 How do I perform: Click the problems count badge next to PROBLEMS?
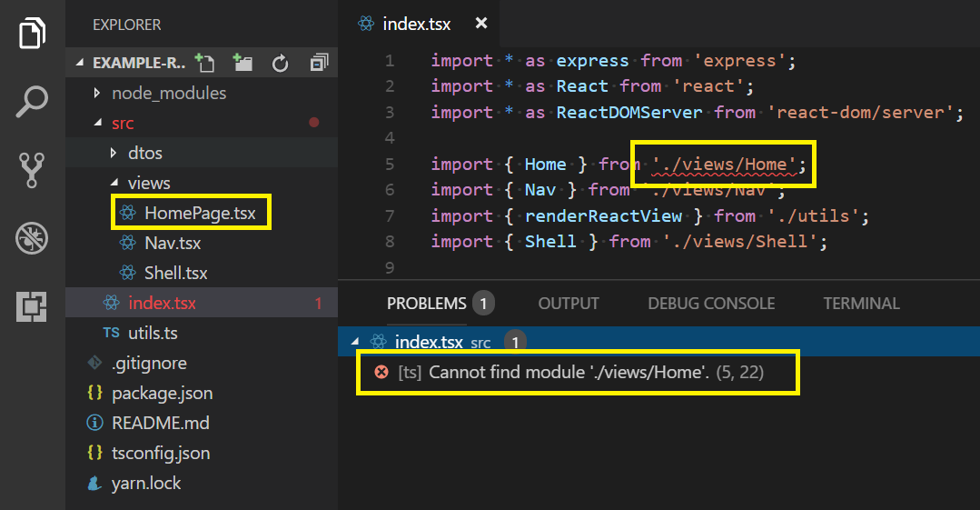click(483, 304)
